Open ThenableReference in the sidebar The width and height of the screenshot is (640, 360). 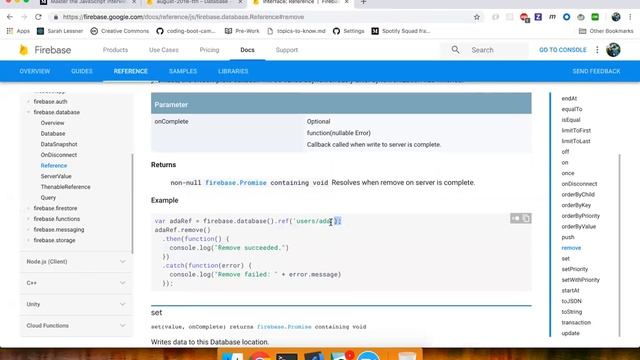[x=65, y=187]
